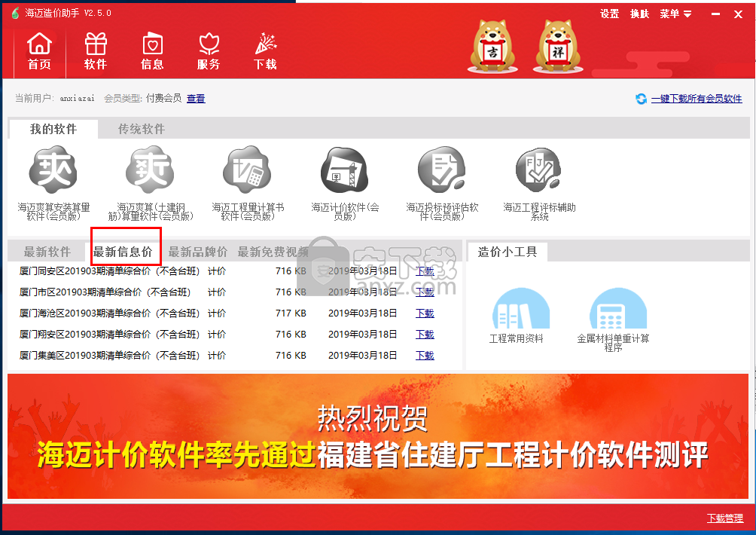Minimize the 海迈造价助手 window
Screen dimensions: 756x535
click(x=715, y=14)
